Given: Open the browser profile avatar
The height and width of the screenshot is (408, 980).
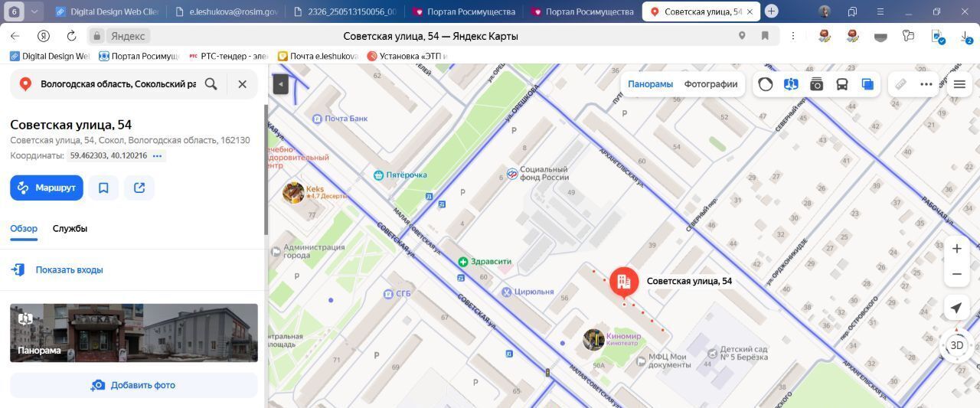Looking at the screenshot, I should pos(825,11).
